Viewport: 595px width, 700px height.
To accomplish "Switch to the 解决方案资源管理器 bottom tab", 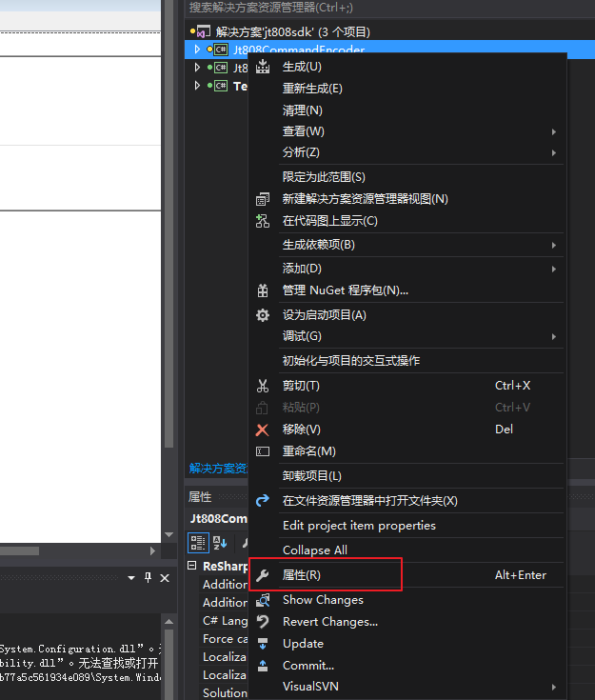I will 218,469.
